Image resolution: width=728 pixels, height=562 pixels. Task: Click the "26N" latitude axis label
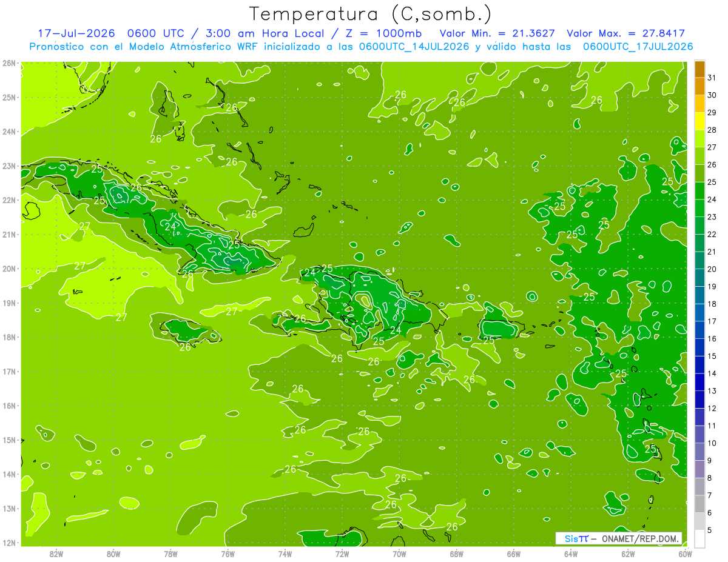tap(9, 63)
